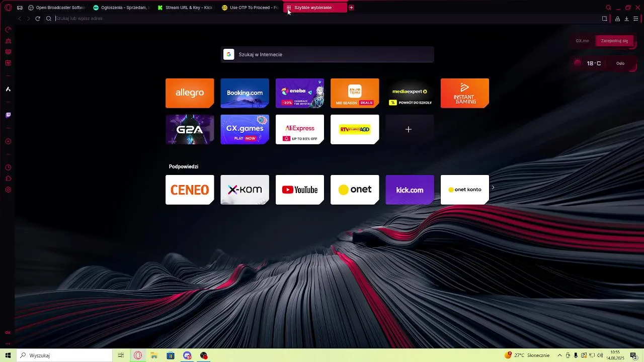Click the 18°C temperature reading
This screenshot has height=362, width=644.
pyautogui.click(x=594, y=63)
